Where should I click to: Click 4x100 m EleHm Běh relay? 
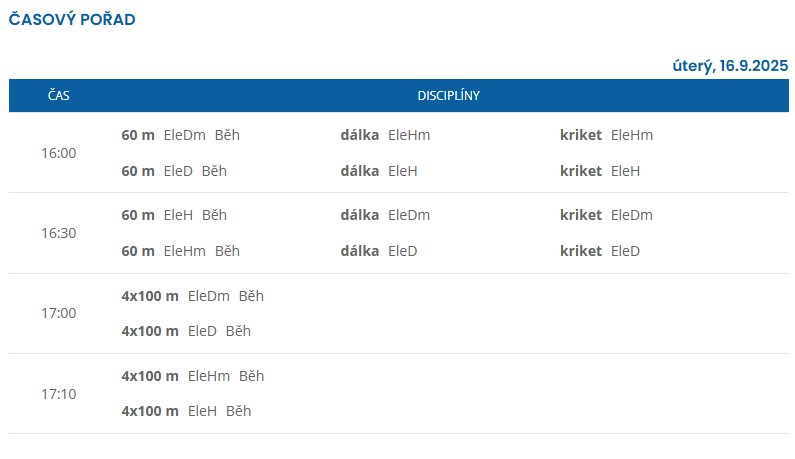(193, 376)
